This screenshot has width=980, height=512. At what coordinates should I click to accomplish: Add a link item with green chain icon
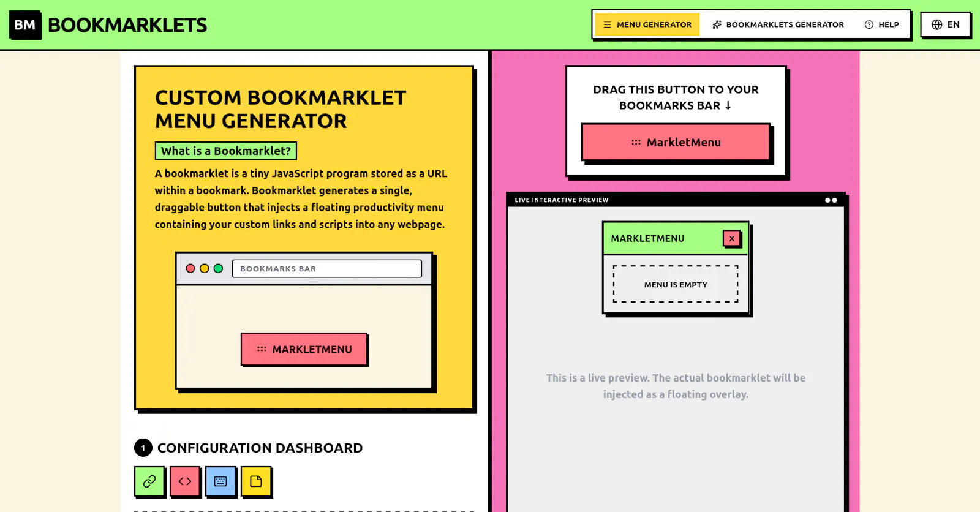coord(149,481)
